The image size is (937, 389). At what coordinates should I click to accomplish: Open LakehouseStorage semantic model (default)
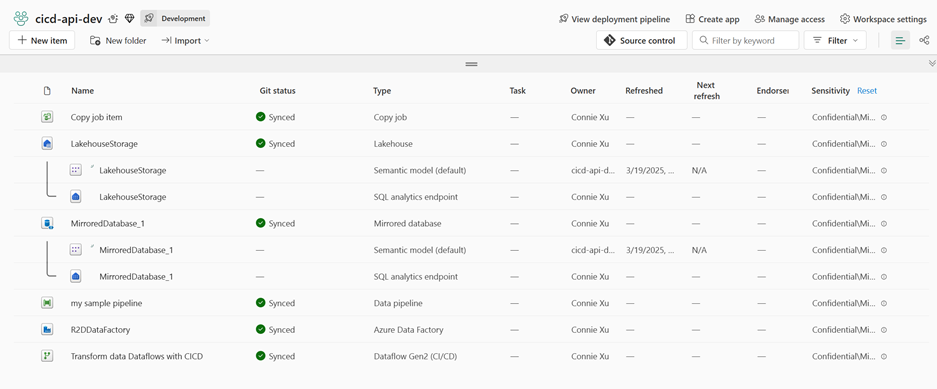pos(133,170)
